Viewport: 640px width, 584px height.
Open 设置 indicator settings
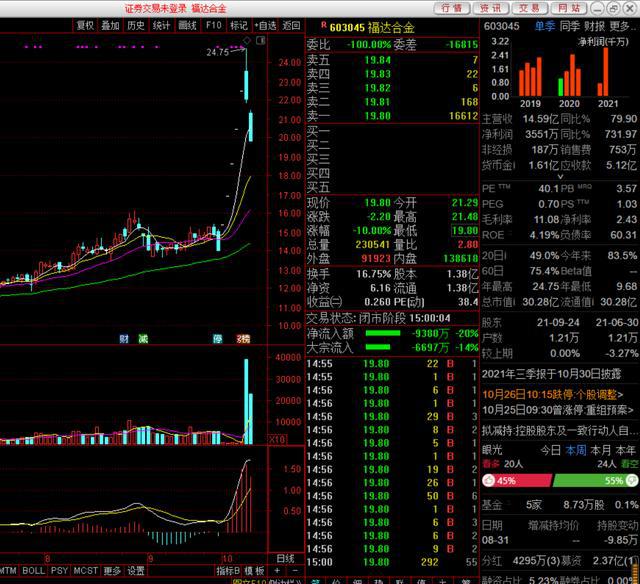tap(136, 571)
